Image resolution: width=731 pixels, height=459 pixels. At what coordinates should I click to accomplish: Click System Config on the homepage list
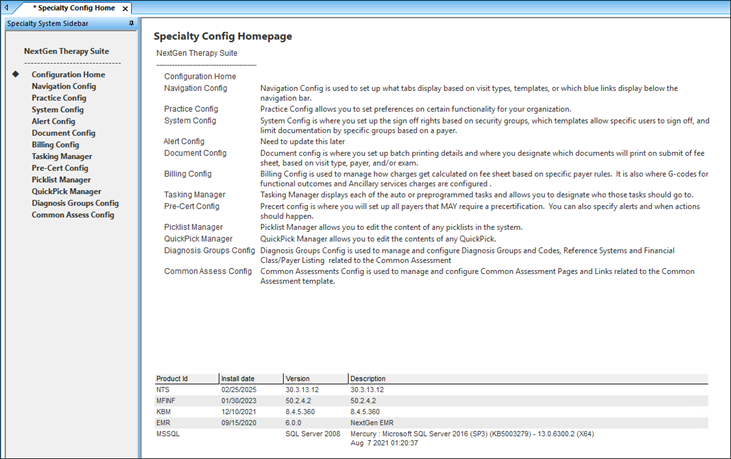pyautogui.click(x=190, y=120)
